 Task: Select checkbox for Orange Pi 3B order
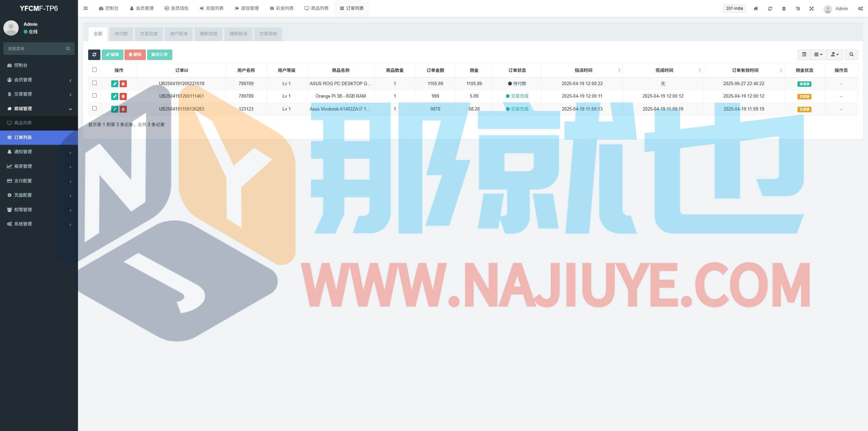(94, 96)
